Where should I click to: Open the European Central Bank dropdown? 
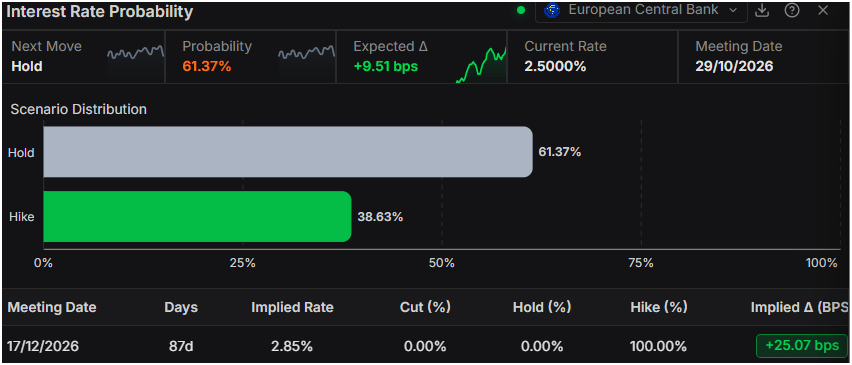tap(641, 10)
